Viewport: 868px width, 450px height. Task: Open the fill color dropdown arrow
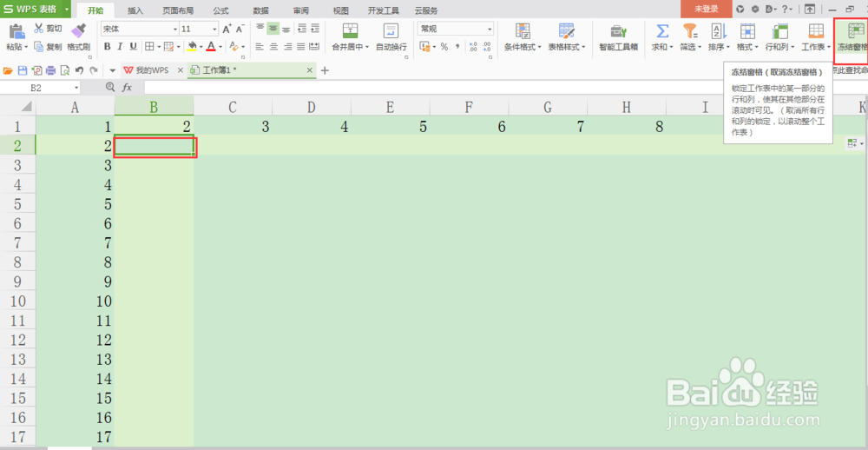click(201, 47)
